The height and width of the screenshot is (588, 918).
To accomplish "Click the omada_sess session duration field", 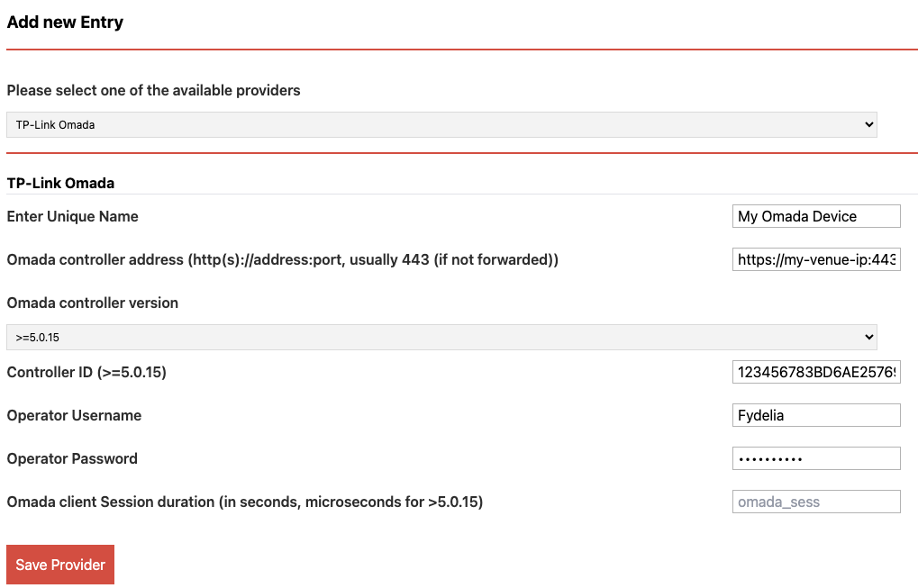I will 816,502.
